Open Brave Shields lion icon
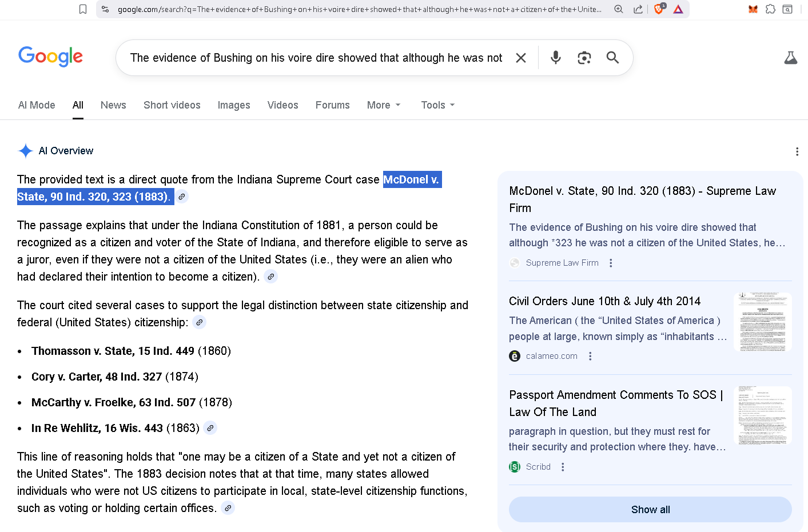This screenshot has height=532, width=808. 659,9
